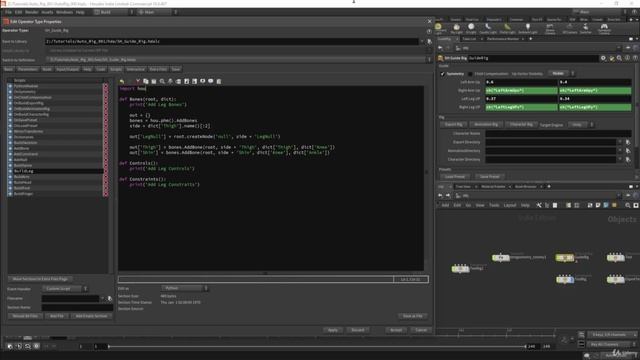Click the Apply button
The width and height of the screenshot is (640, 360).
point(333,330)
